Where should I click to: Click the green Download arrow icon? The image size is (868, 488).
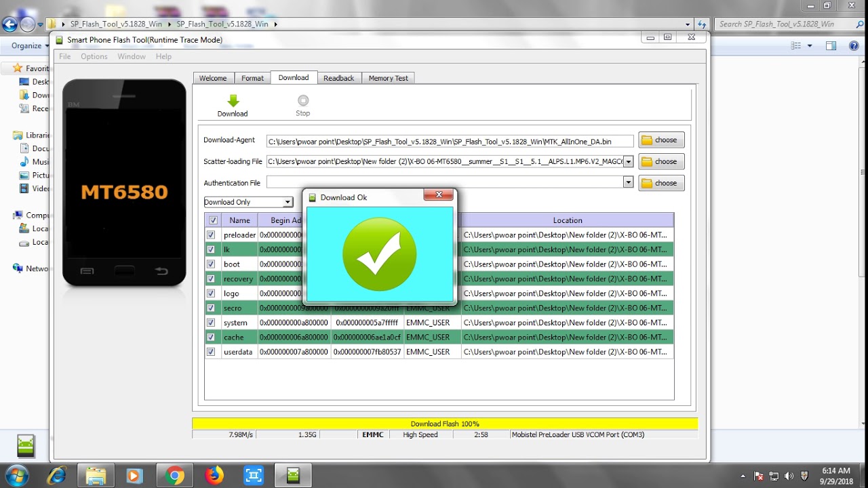[233, 101]
